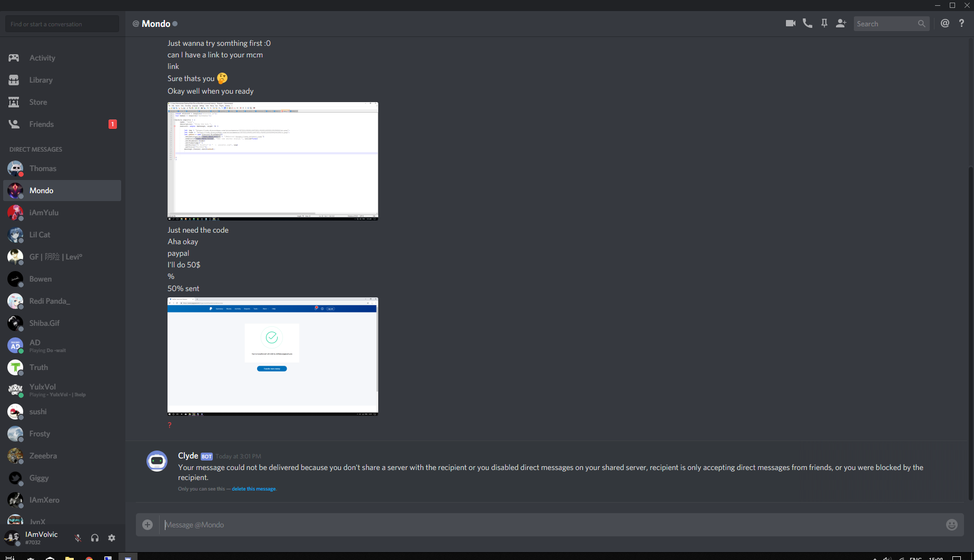Open the Activity tab

(x=62, y=58)
